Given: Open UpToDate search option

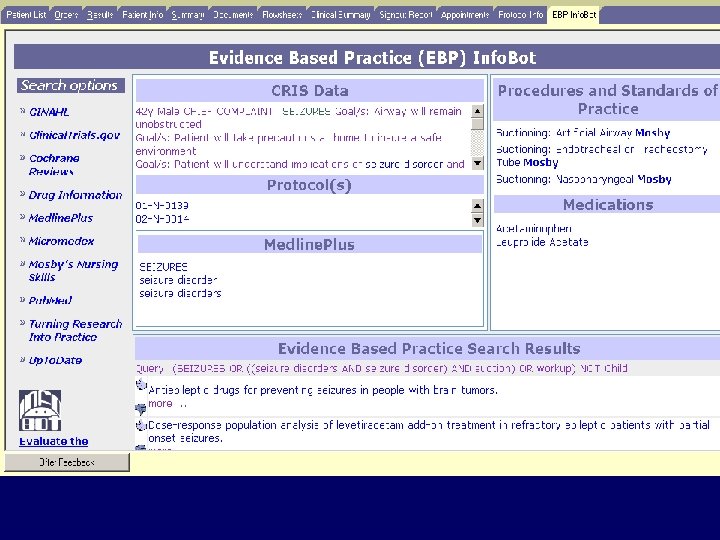Looking at the screenshot, I should (55, 360).
